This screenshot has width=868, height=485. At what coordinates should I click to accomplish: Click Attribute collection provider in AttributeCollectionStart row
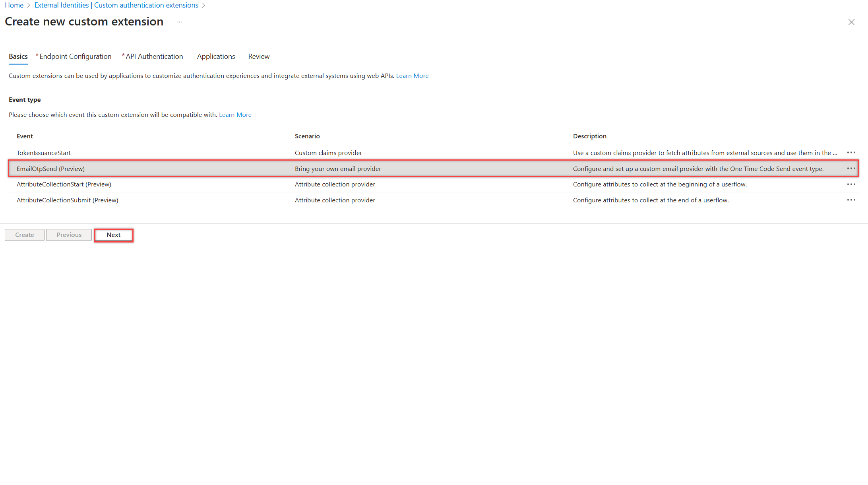335,184
